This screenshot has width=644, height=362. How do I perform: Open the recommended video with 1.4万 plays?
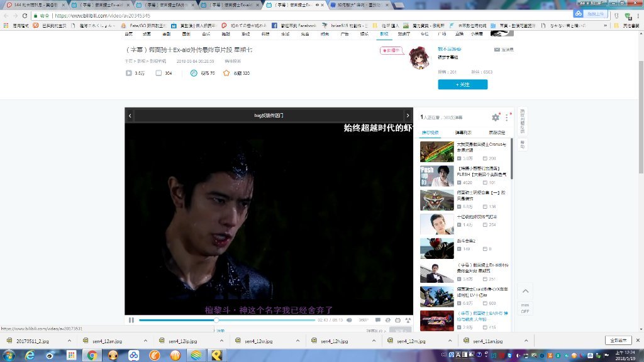(x=436, y=224)
